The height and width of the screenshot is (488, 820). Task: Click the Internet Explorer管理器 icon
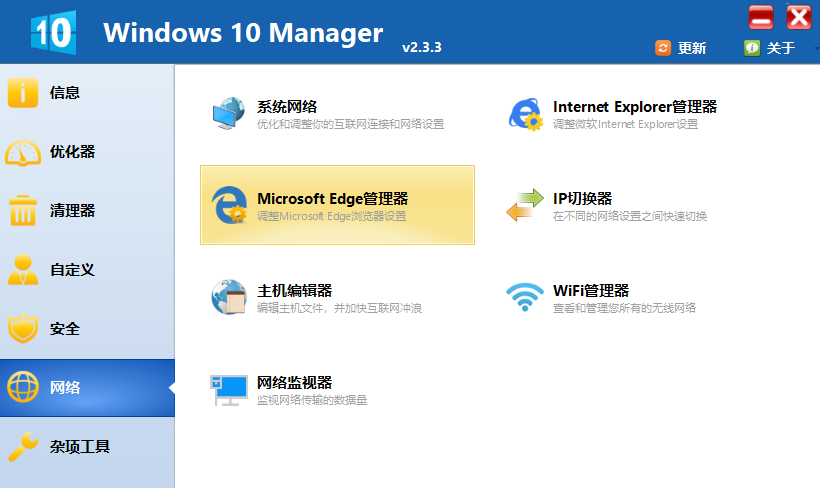click(526, 114)
